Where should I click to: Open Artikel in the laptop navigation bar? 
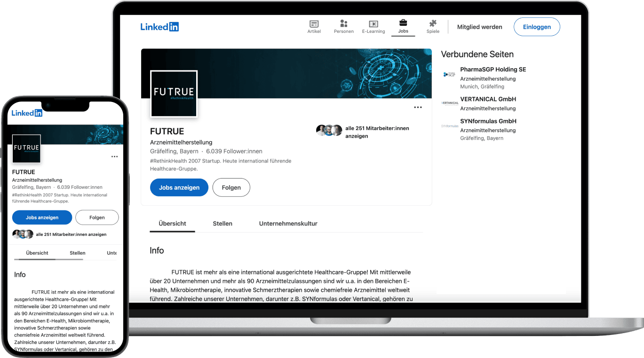click(x=314, y=27)
